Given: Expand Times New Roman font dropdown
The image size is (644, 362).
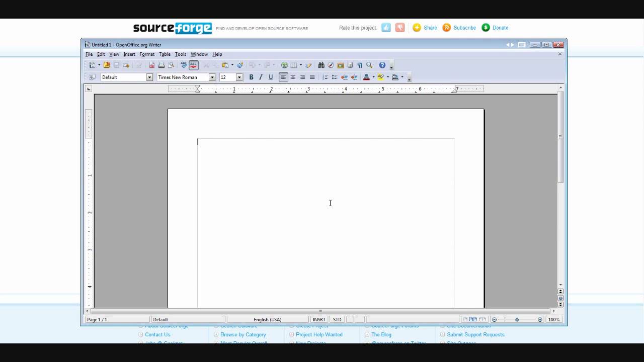Looking at the screenshot, I should pos(212,77).
